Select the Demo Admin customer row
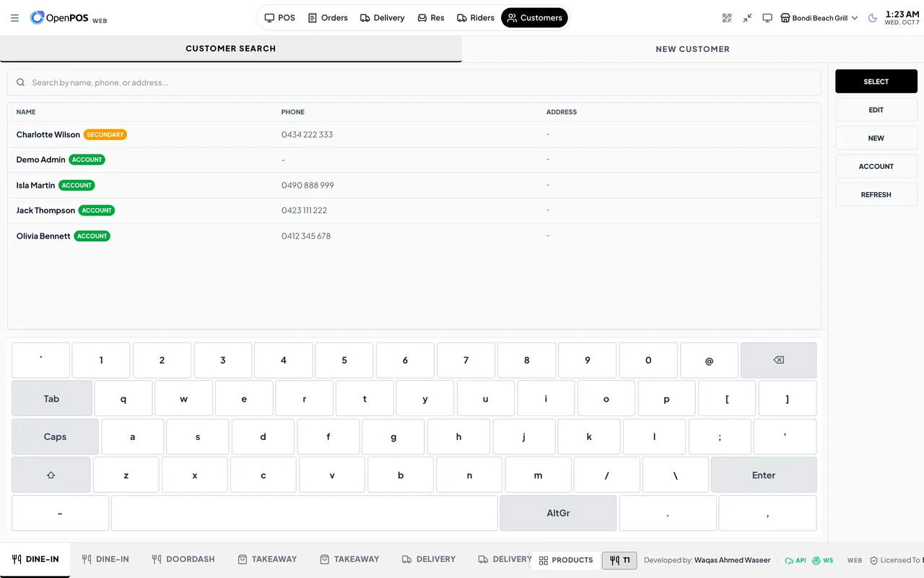Screen dimensions: 924x578 click(x=414, y=160)
